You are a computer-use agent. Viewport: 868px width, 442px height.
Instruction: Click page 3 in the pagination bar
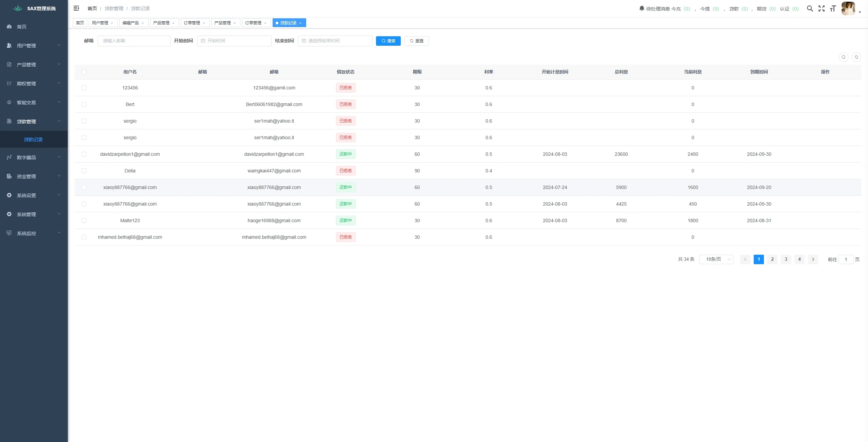[786, 259]
